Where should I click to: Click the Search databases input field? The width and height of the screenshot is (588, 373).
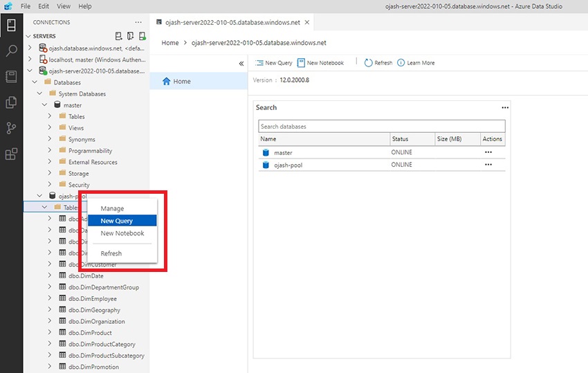[382, 127]
